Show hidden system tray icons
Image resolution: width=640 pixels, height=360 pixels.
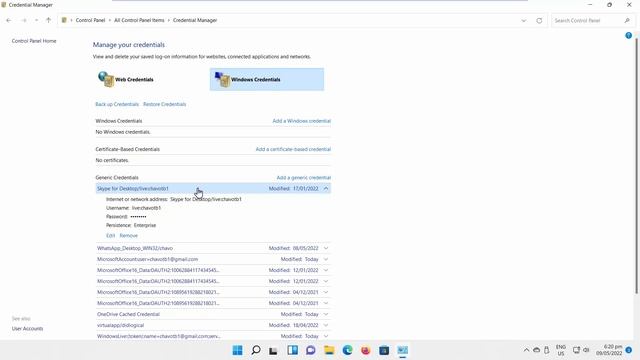click(x=527, y=350)
